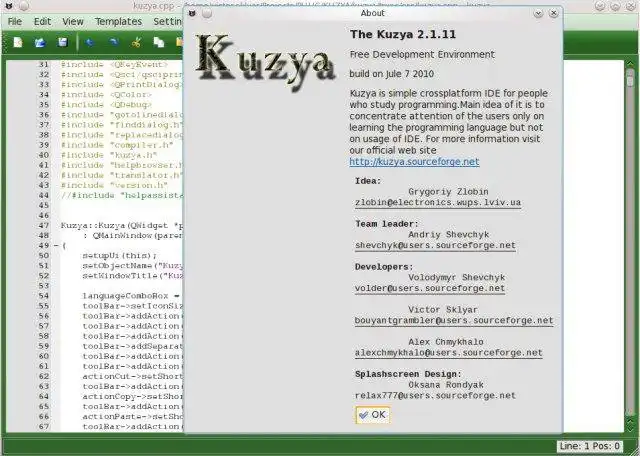Click the Kuzya logo image in the About dialog

click(x=265, y=62)
